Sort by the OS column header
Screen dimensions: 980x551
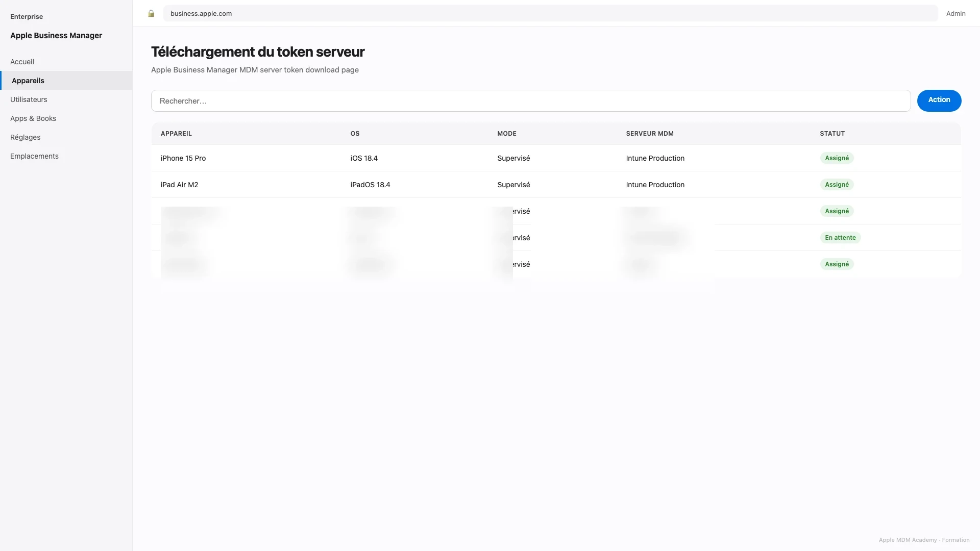[355, 134]
